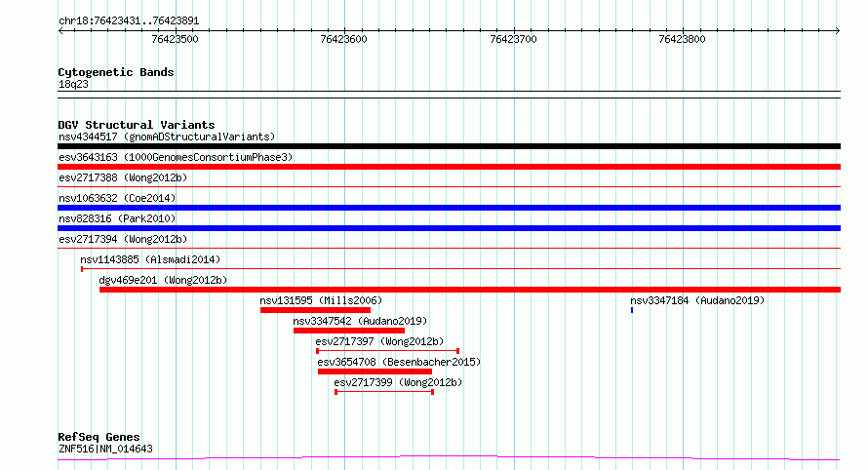Viewport: 868px width, 470px height.
Task: Select the esv3654708 Besenbacher2015 red bar
Action: (x=375, y=372)
